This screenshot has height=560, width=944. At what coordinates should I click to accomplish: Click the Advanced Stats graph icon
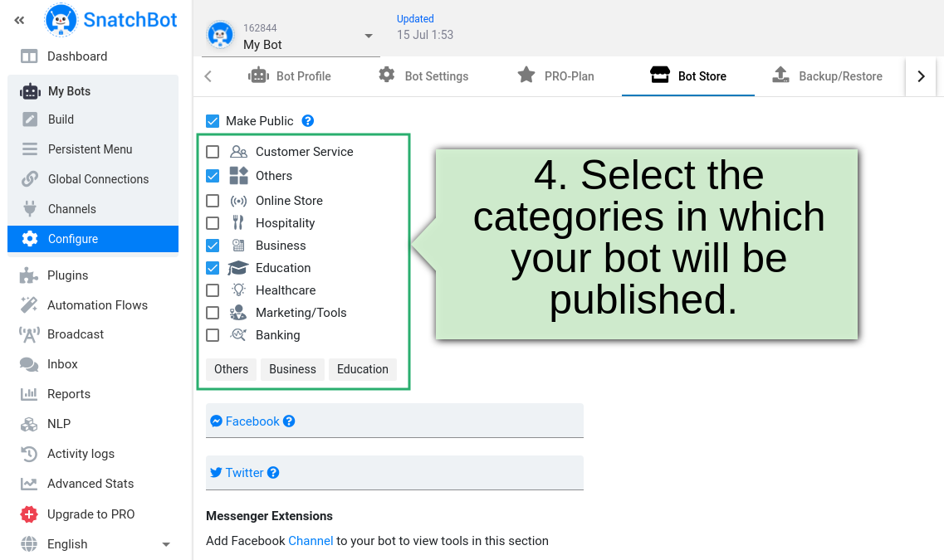pyautogui.click(x=29, y=484)
